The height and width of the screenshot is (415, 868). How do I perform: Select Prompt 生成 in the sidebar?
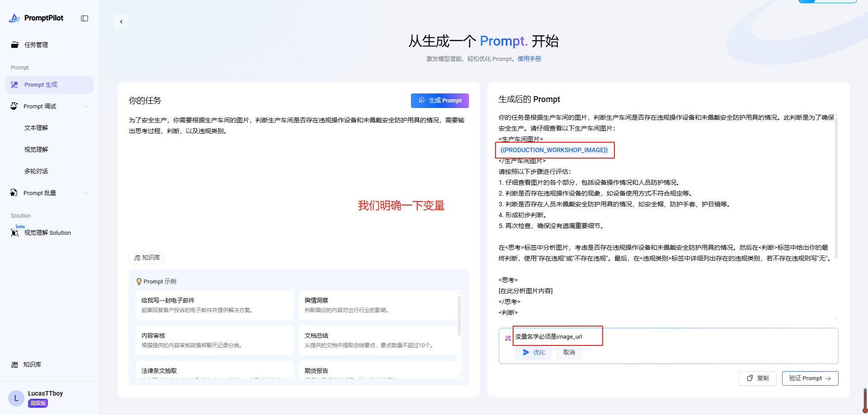pyautogui.click(x=41, y=85)
